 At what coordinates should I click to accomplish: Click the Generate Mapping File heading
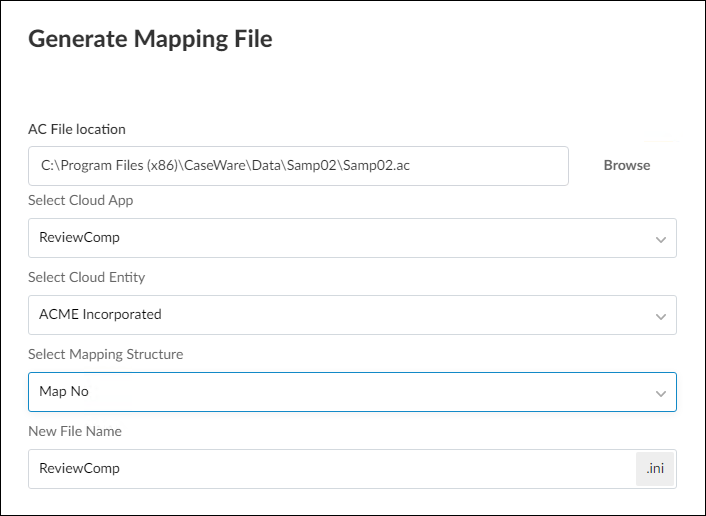click(150, 39)
